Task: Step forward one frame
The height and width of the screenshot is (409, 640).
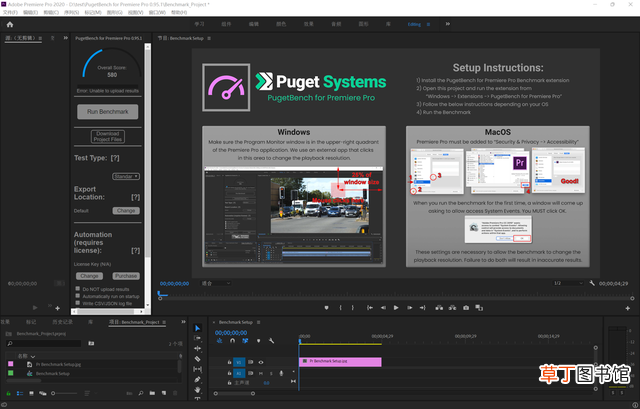Action: [x=409, y=308]
